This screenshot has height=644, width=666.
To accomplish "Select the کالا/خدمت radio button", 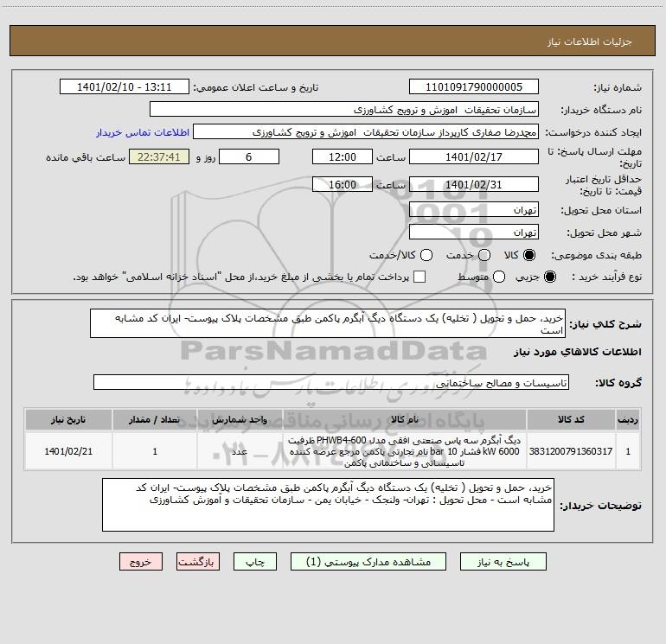I will click(x=426, y=255).
